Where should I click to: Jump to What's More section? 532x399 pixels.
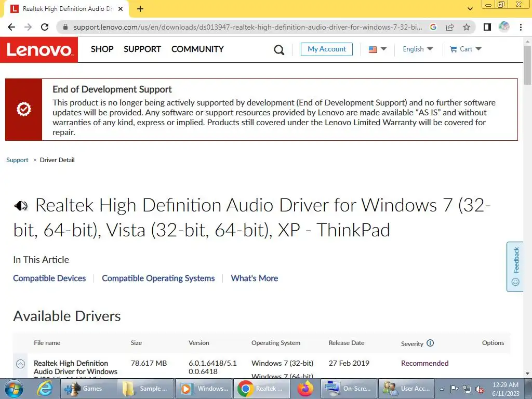(255, 278)
